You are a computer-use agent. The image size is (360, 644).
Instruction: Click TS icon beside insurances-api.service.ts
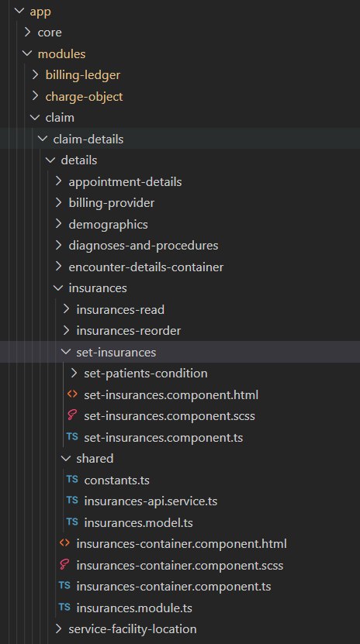click(x=72, y=501)
